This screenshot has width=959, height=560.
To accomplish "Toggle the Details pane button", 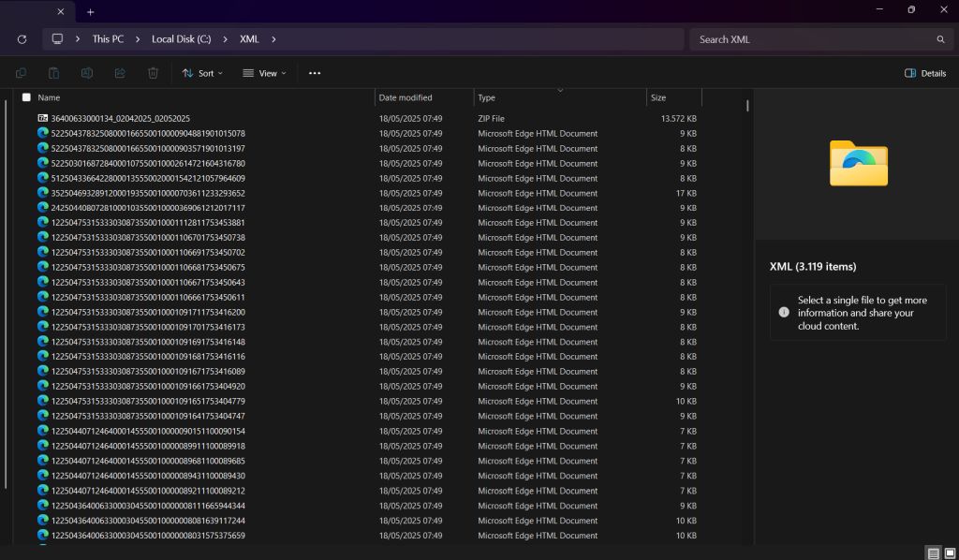I will click(x=925, y=73).
